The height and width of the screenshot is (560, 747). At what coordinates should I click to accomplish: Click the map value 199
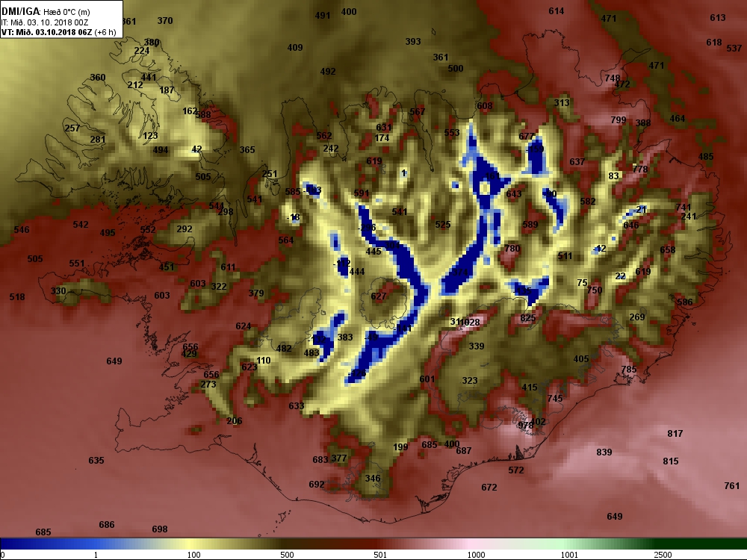400,447
